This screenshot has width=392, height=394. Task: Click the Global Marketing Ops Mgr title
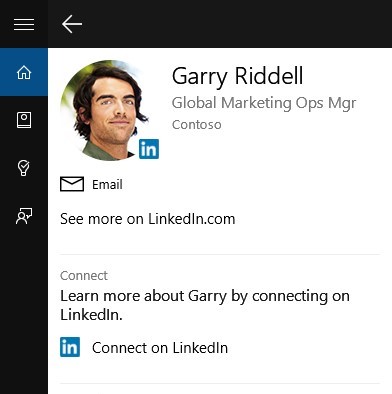click(x=264, y=103)
